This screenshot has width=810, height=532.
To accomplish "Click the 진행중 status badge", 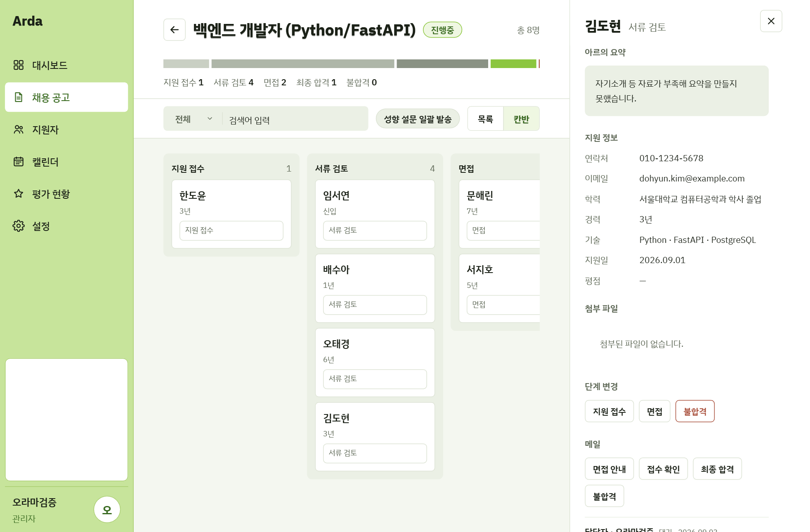I will point(442,30).
